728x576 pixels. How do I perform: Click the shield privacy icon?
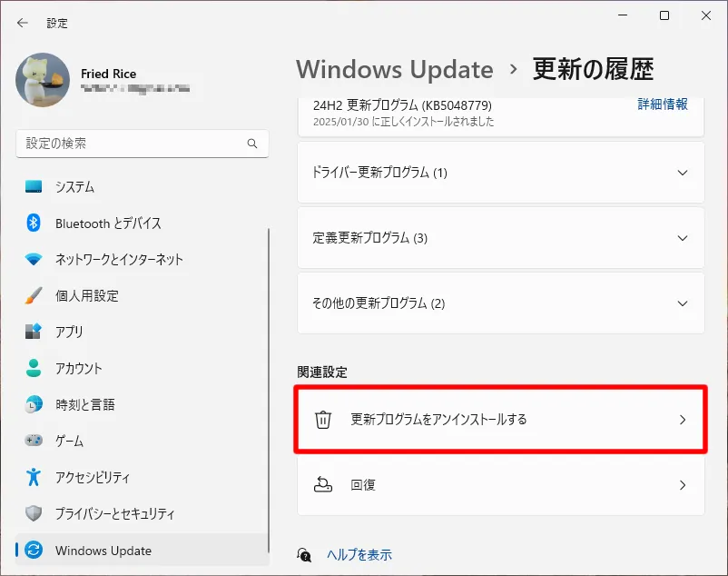[x=34, y=513]
